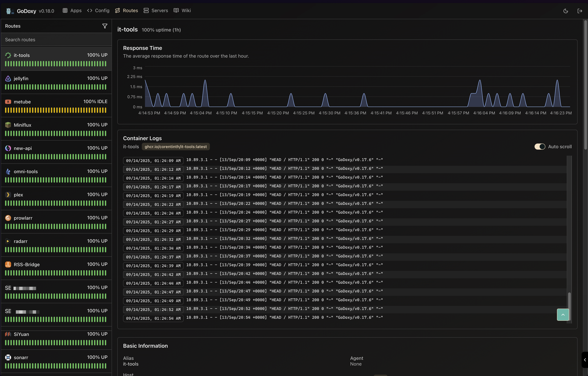
Task: Expand side panel with left chevron
Action: click(585, 360)
